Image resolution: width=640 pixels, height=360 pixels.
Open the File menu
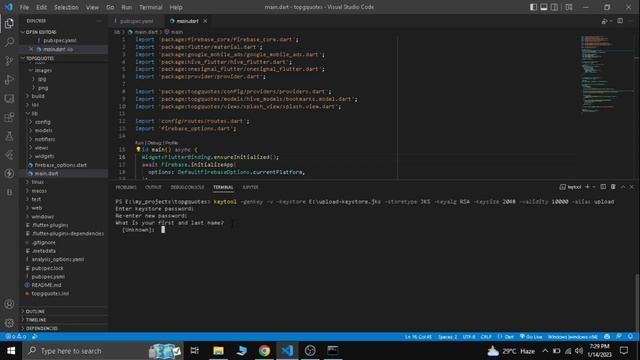click(x=24, y=7)
